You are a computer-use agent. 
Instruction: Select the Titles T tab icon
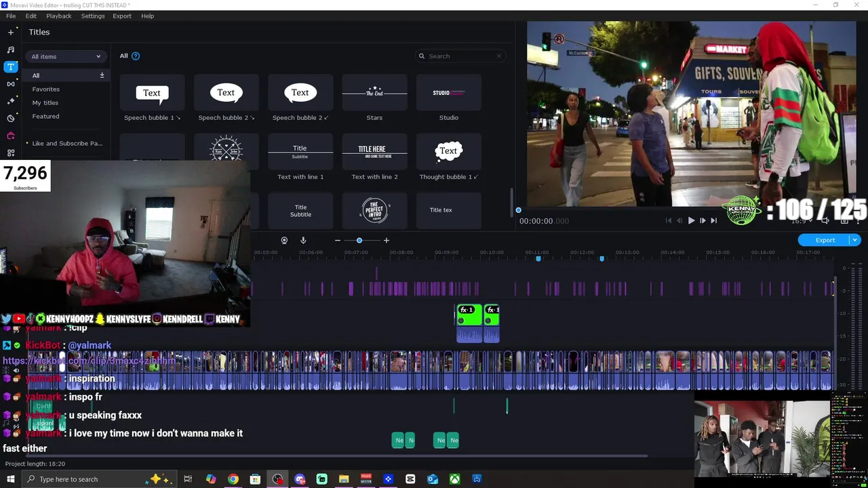point(10,66)
